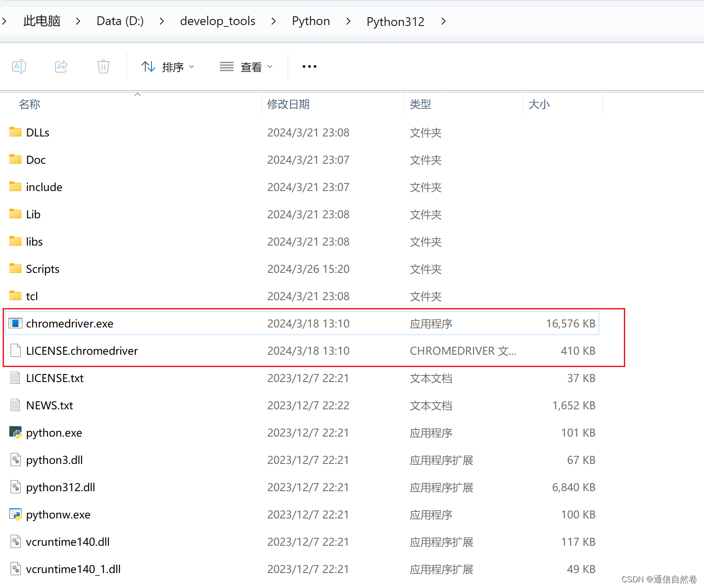Select the tcl folder icon
Viewport: 704px width, 588px height.
coord(15,296)
